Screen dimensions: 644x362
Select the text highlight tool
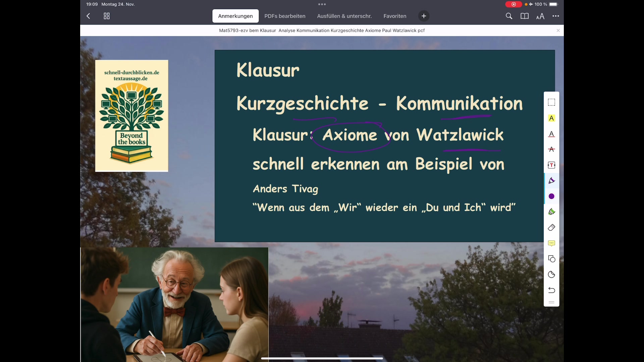(x=551, y=118)
